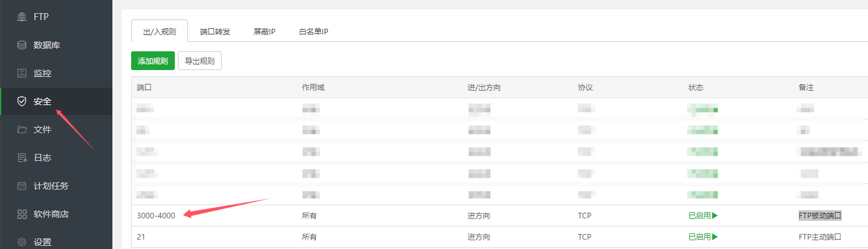Toggle status of first blurred rule row
The width and height of the screenshot is (868, 249).
703,109
